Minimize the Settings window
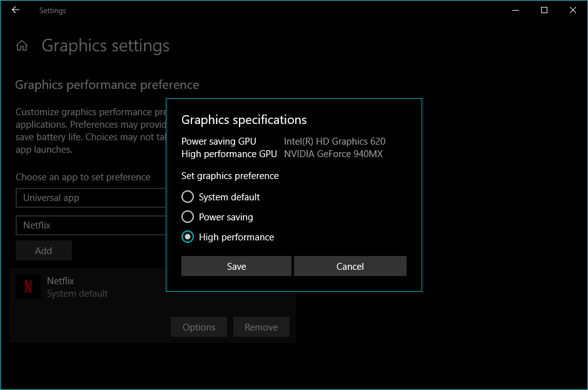This screenshot has width=588, height=390. (515, 10)
